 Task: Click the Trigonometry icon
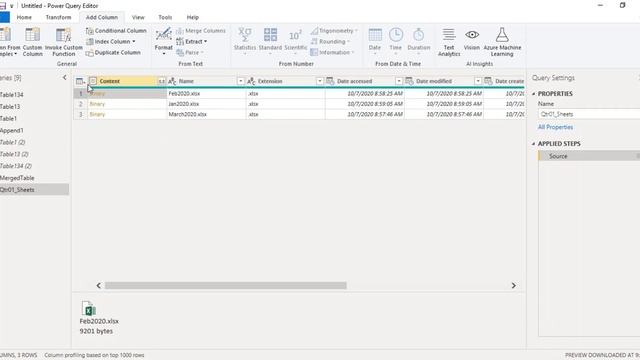[x=314, y=31]
